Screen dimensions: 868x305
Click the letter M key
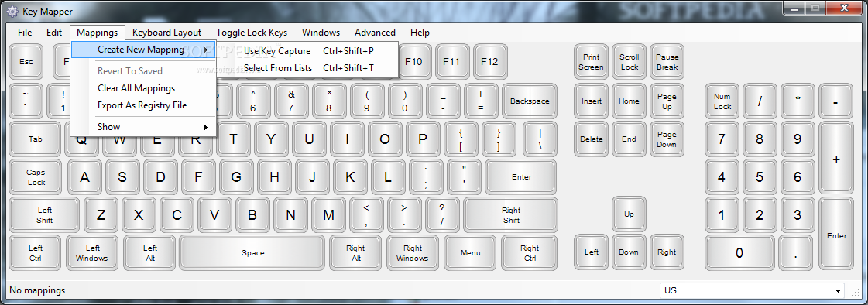tap(329, 215)
